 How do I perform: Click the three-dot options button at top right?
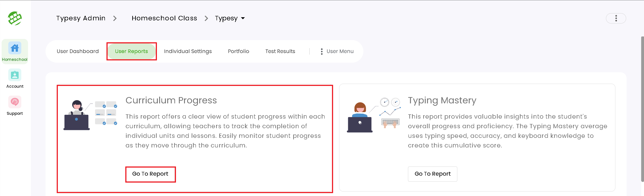tap(616, 18)
